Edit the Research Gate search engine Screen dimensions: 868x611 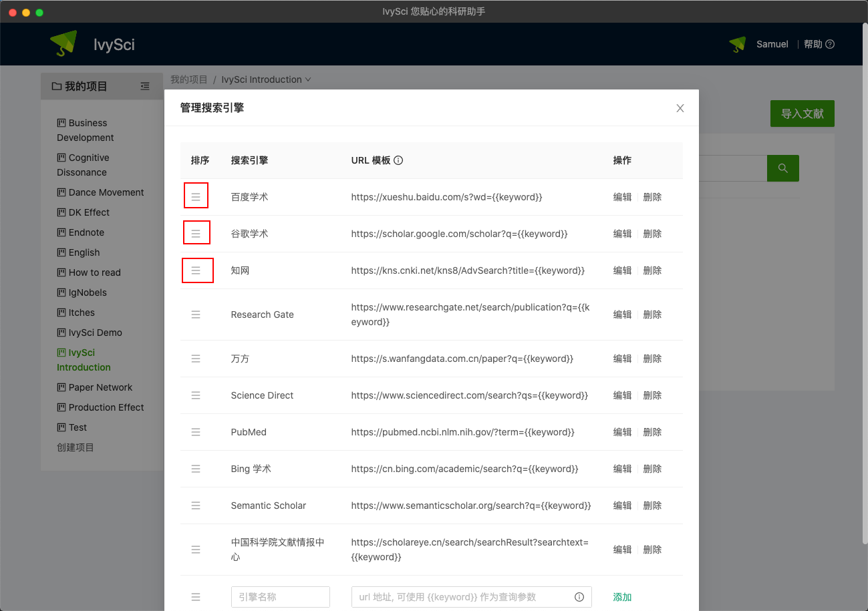[x=622, y=315]
